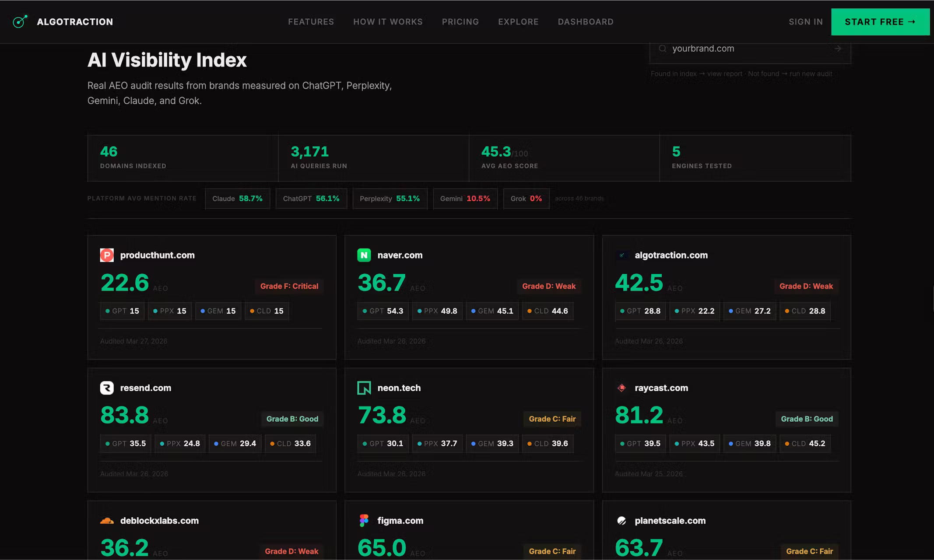
Task: Open the Features menu item
Action: 311,21
